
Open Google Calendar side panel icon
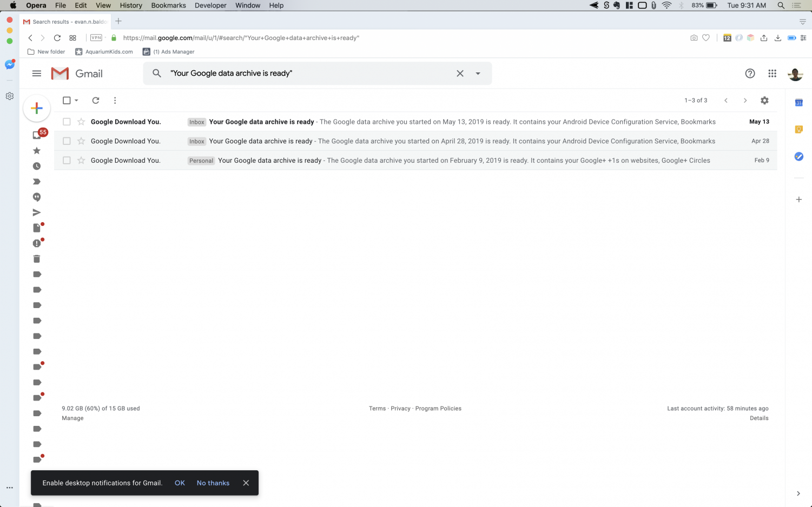coord(798,103)
